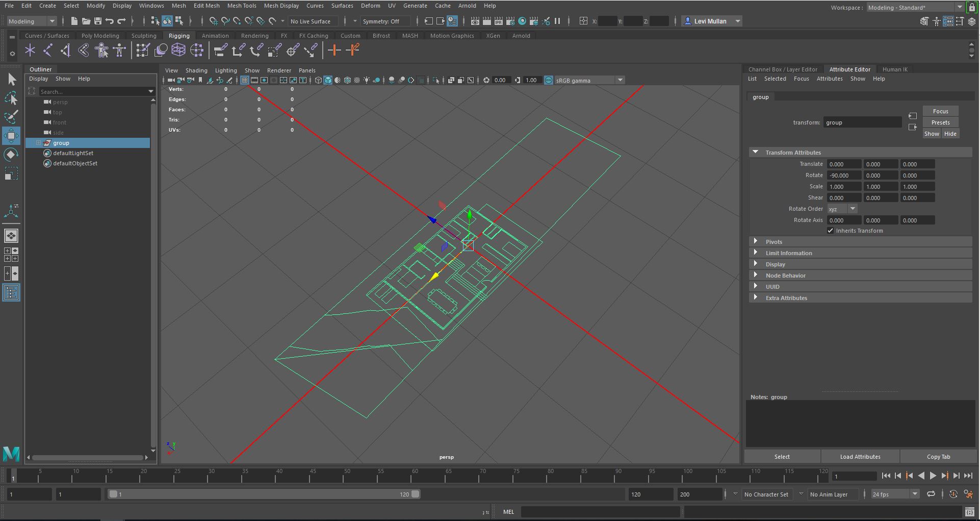Toggle the lock icon beside workspace selector

(x=972, y=7)
